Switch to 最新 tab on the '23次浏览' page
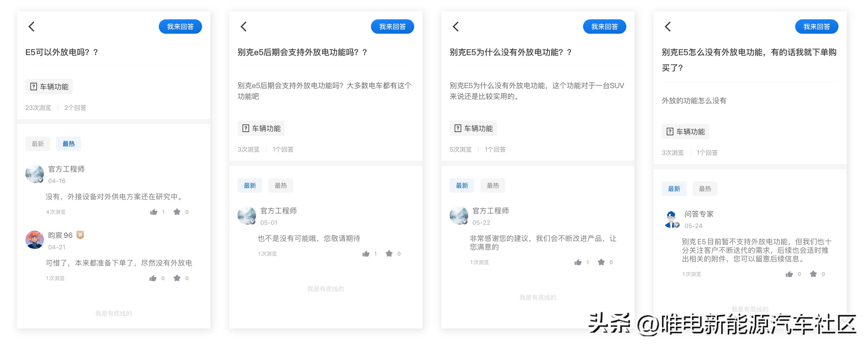The height and width of the screenshot is (345, 868). [38, 144]
